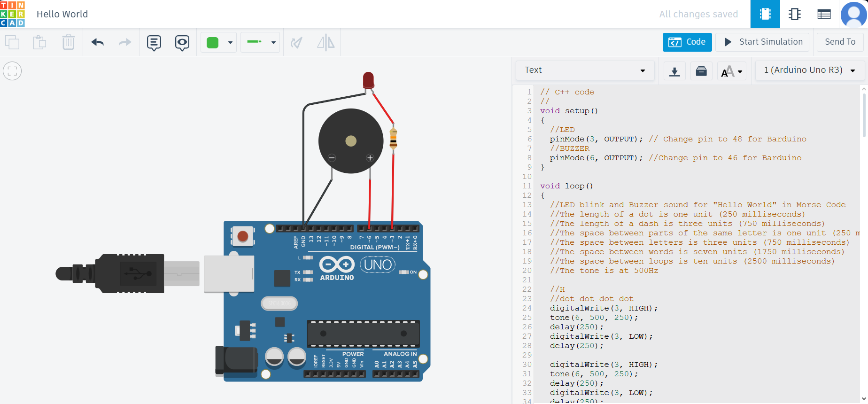This screenshot has width=868, height=404.
Task: Open the Notes tool icon
Action: 154,43
